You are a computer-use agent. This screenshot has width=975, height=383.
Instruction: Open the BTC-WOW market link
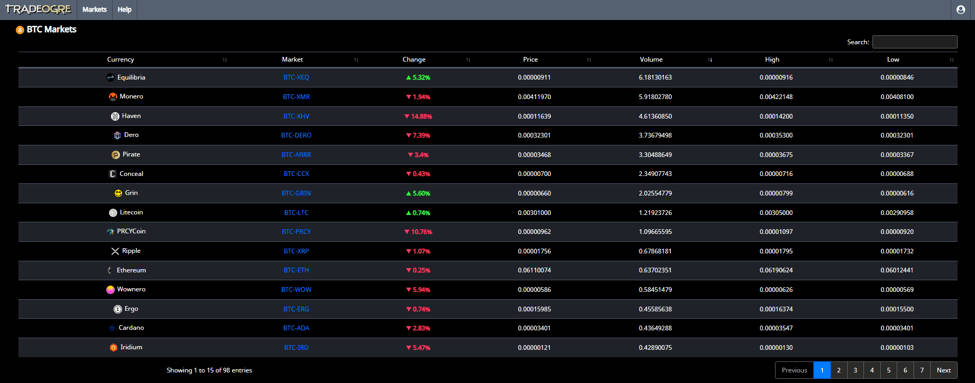click(296, 290)
